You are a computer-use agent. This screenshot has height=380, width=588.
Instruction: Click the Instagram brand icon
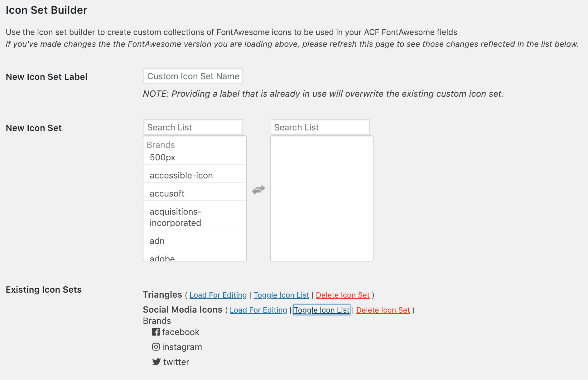156,347
